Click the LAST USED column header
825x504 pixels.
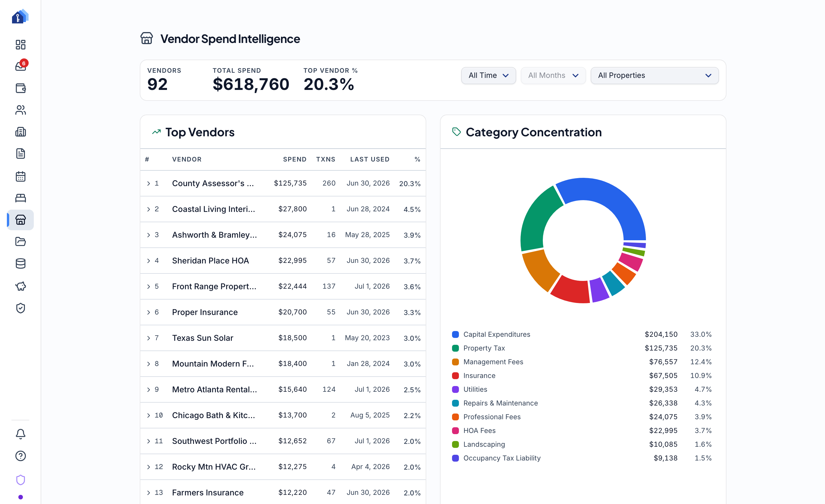[370, 159]
